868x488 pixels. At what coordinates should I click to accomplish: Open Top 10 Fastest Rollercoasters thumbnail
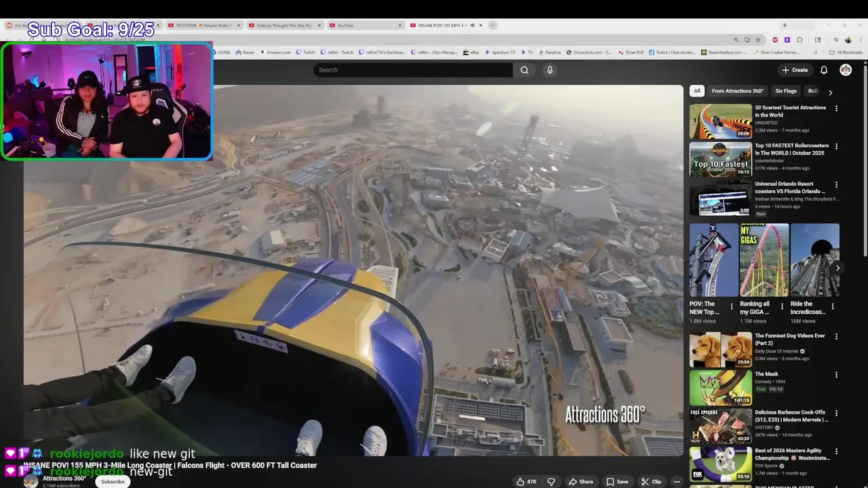tap(720, 159)
